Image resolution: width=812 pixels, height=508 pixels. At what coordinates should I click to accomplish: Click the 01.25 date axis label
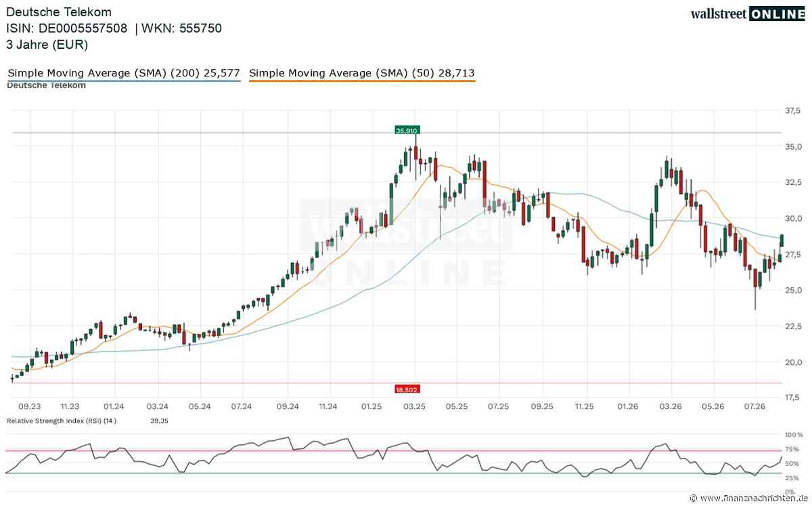pyautogui.click(x=373, y=406)
